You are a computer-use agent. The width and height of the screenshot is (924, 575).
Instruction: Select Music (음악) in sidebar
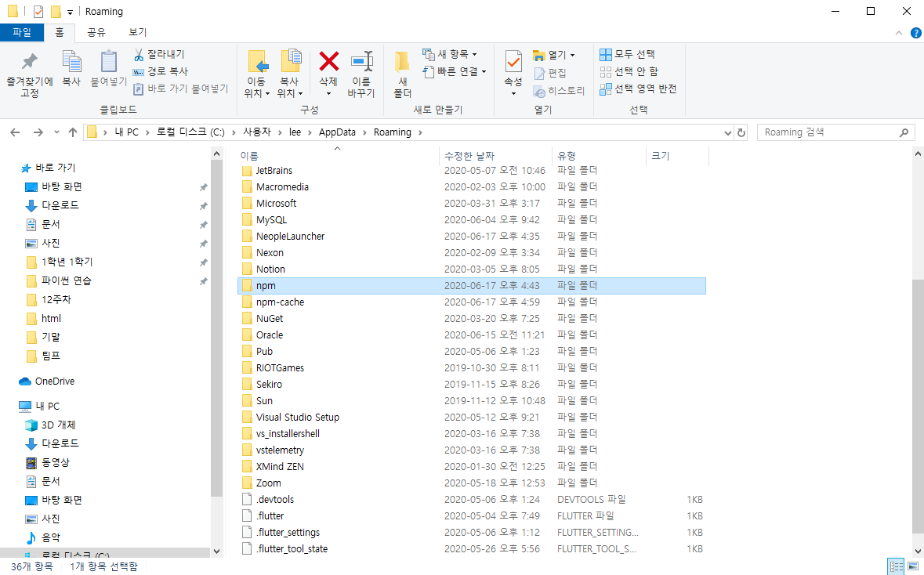pyautogui.click(x=43, y=537)
